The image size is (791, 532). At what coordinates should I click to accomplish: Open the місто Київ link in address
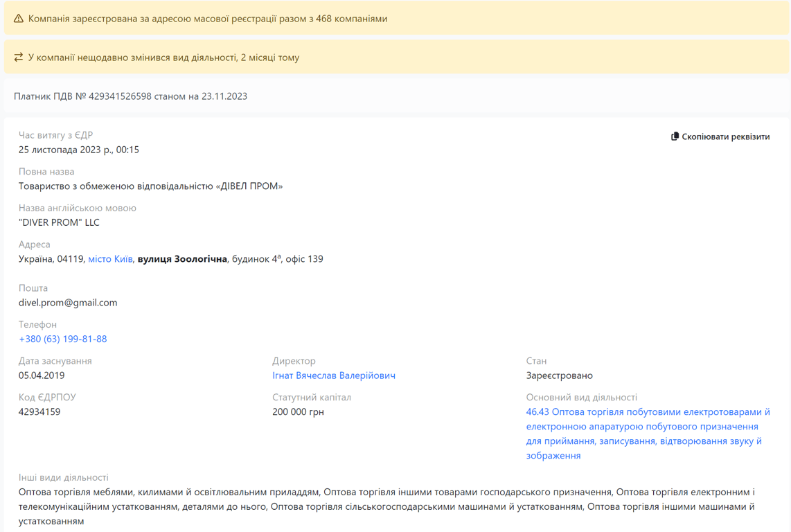coord(110,259)
